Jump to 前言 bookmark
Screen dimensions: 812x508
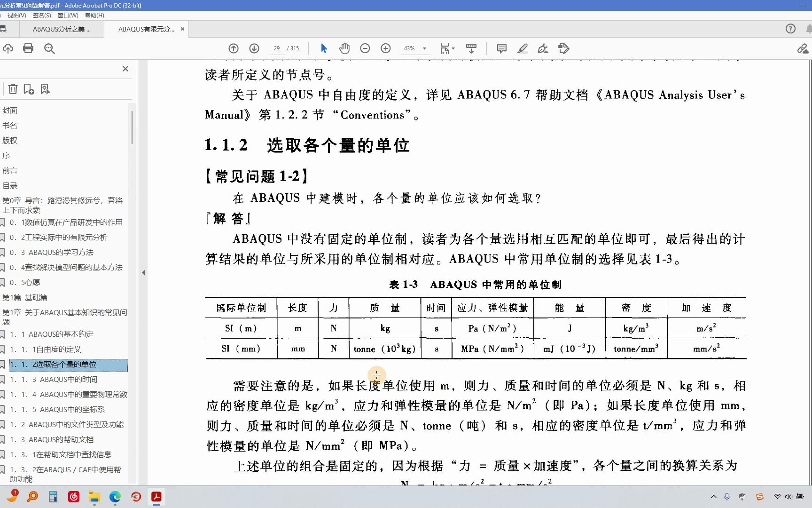click(10, 170)
